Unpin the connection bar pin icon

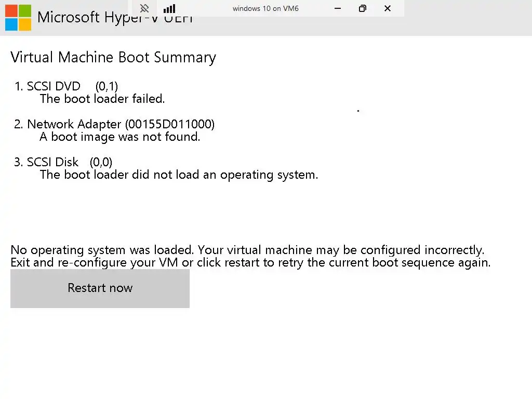[x=144, y=8]
